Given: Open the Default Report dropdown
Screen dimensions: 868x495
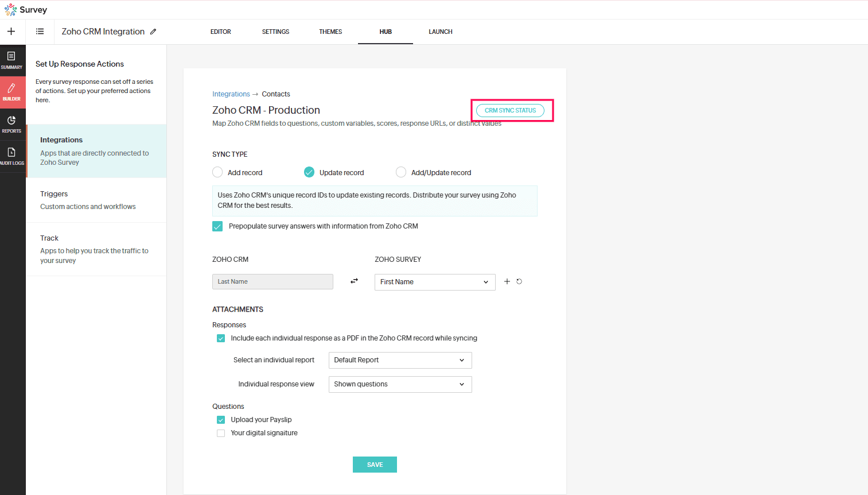Looking at the screenshot, I should (x=400, y=360).
